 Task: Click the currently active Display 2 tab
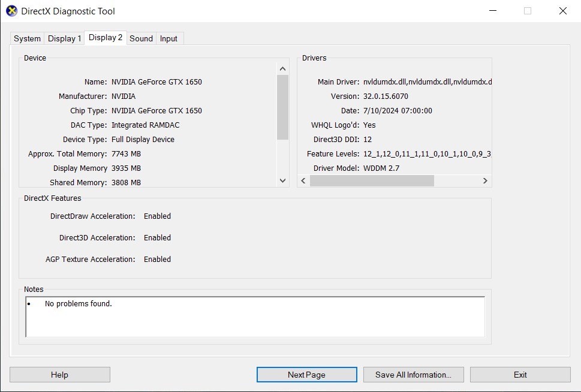pos(105,37)
